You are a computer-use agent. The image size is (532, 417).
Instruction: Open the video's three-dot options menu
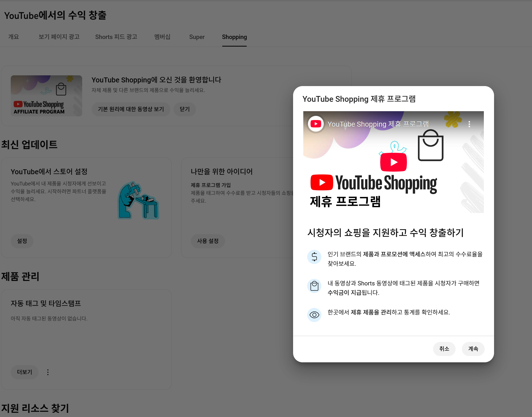click(469, 124)
